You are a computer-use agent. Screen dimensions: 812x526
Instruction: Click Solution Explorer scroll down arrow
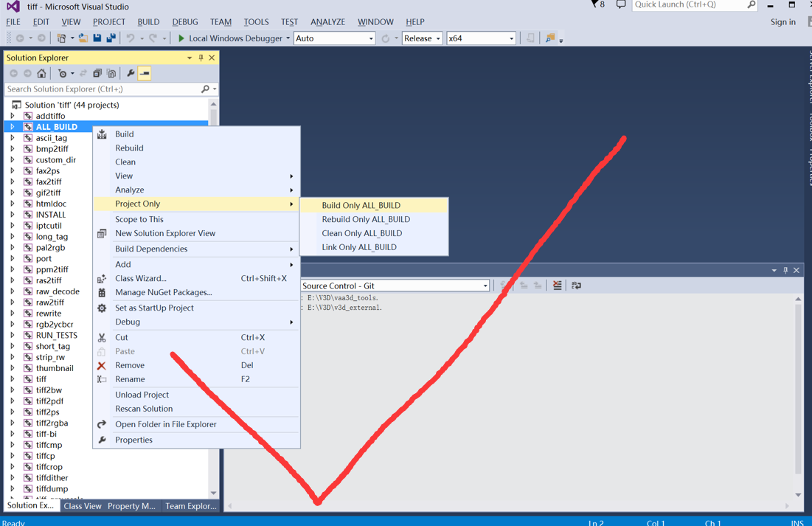[213, 493]
